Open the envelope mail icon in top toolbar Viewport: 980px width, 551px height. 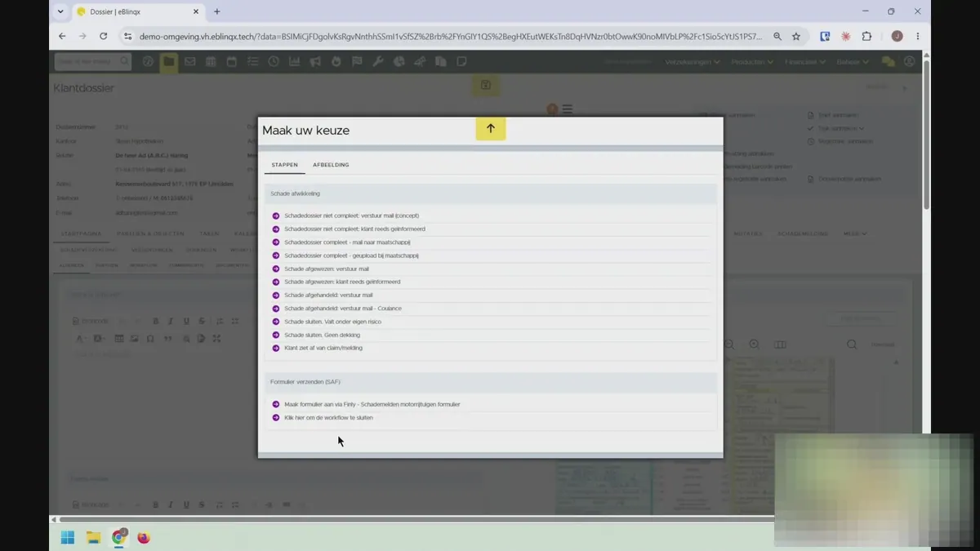pyautogui.click(x=189, y=62)
